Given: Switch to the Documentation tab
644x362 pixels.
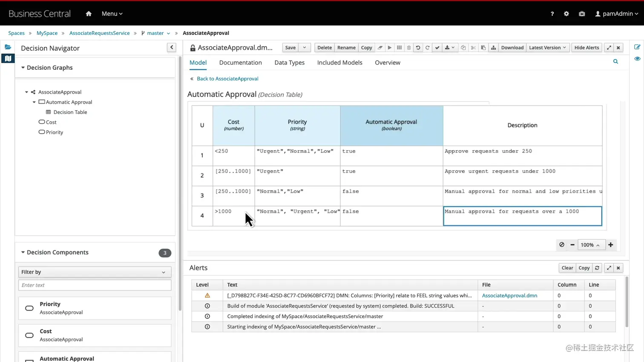Looking at the screenshot, I should click(241, 63).
